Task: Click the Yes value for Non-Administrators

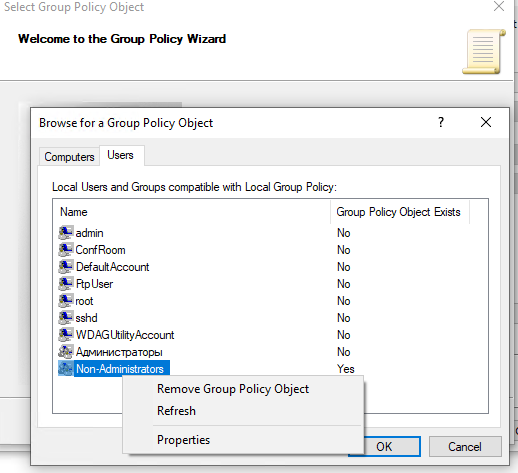Action: tap(346, 369)
